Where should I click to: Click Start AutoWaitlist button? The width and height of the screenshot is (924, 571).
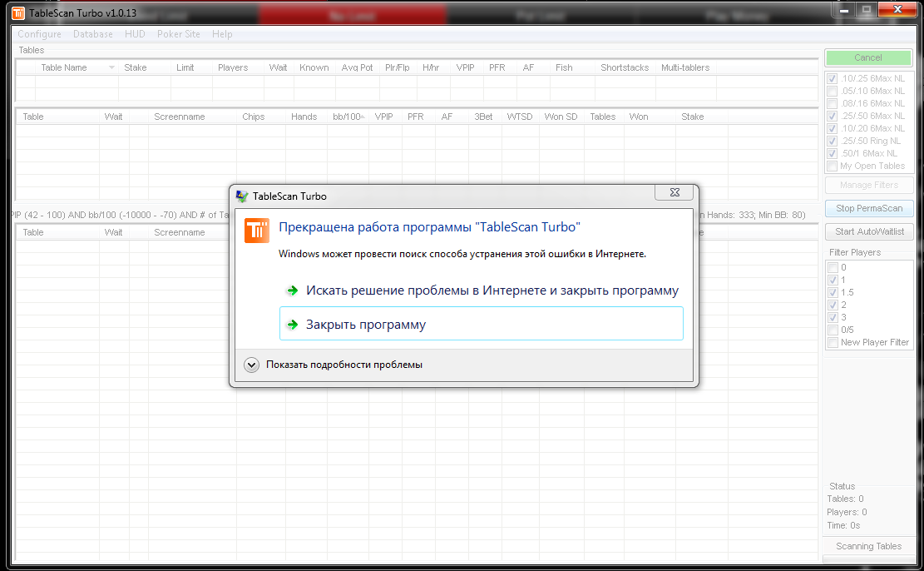pos(869,231)
